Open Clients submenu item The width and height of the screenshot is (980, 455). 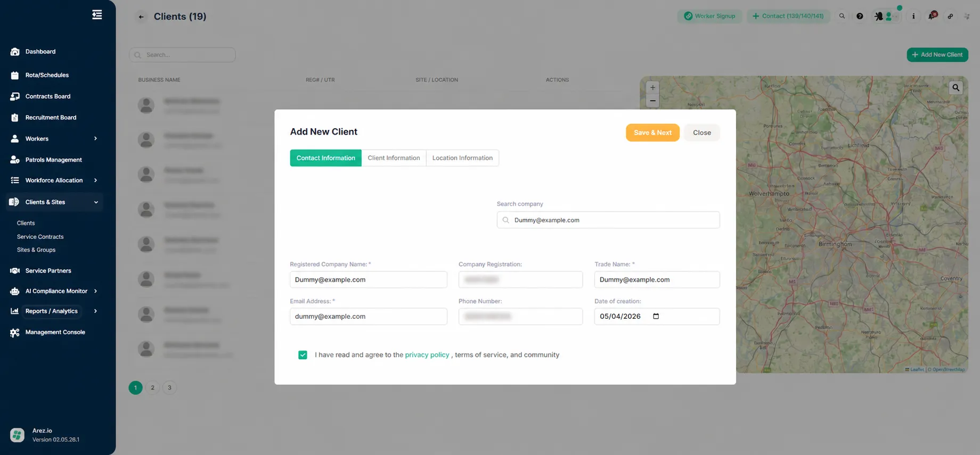click(26, 223)
